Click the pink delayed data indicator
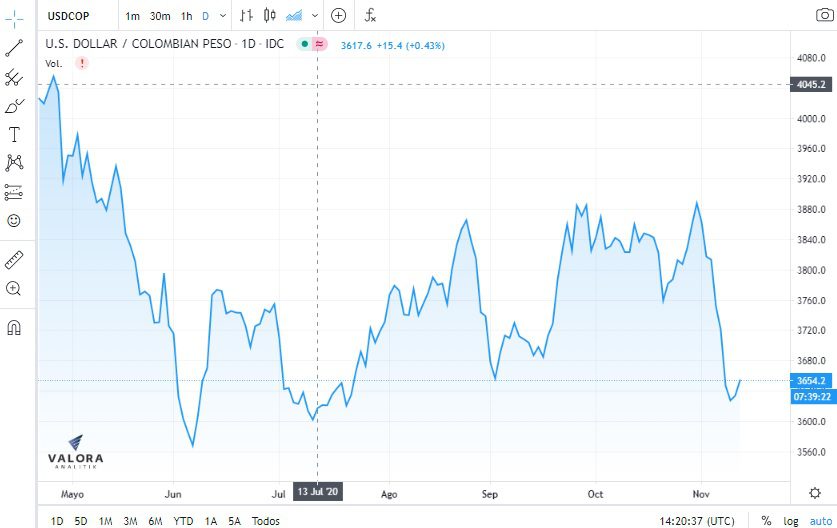This screenshot has height=528, width=837. click(320, 44)
